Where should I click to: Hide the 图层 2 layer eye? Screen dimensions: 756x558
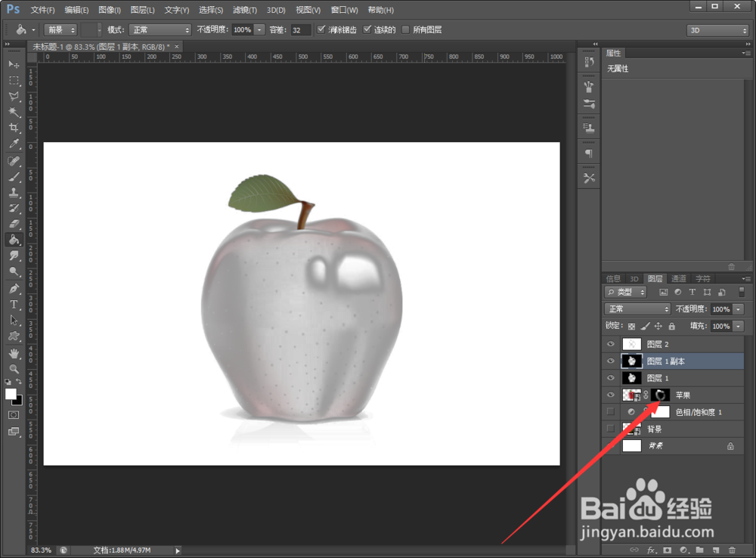[611, 344]
